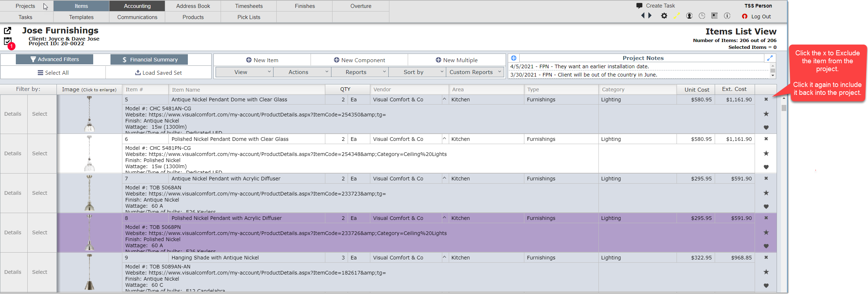This screenshot has height=295, width=868.
Task: Star item 9 Hanging Shade
Action: 766,272
